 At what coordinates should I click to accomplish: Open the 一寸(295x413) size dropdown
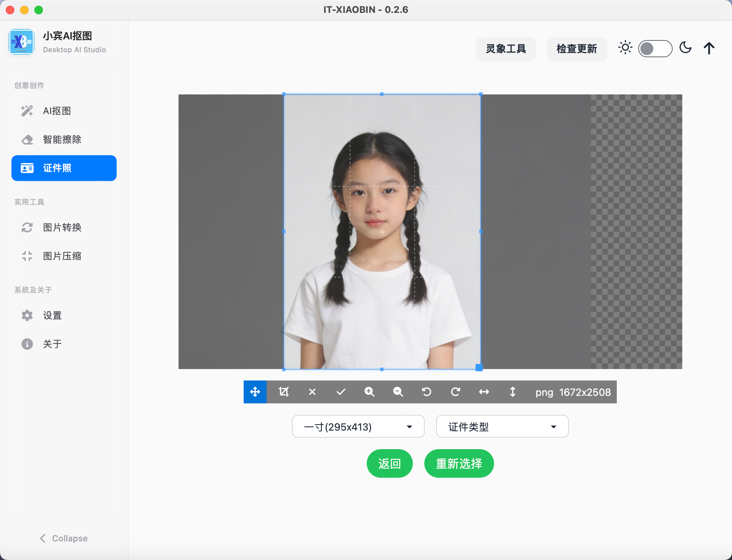pyautogui.click(x=358, y=426)
